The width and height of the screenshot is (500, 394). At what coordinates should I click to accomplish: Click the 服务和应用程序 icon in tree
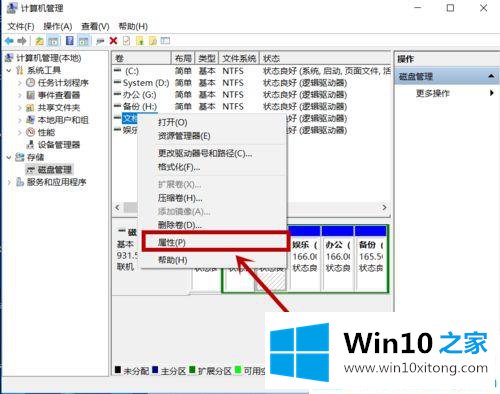point(20,182)
